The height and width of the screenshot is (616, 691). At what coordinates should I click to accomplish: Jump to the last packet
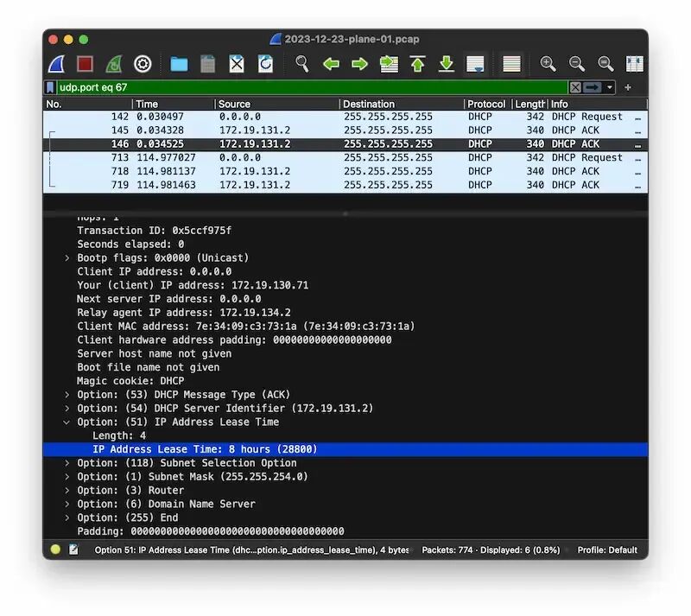(x=447, y=65)
